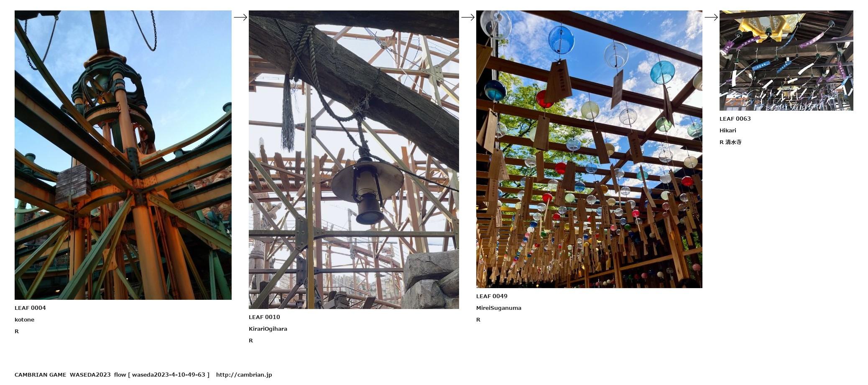Click the R 清水寺 caption

click(730, 142)
